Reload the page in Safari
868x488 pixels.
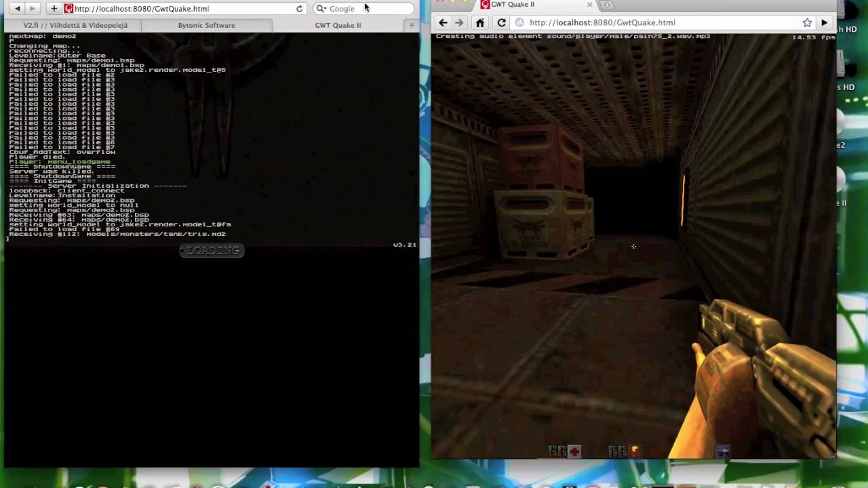tap(299, 9)
